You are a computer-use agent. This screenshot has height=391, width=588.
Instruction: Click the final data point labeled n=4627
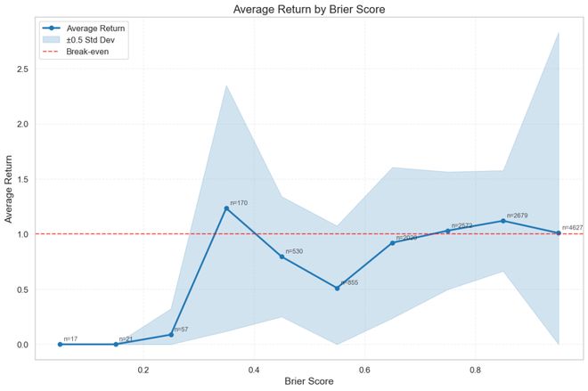559,233
